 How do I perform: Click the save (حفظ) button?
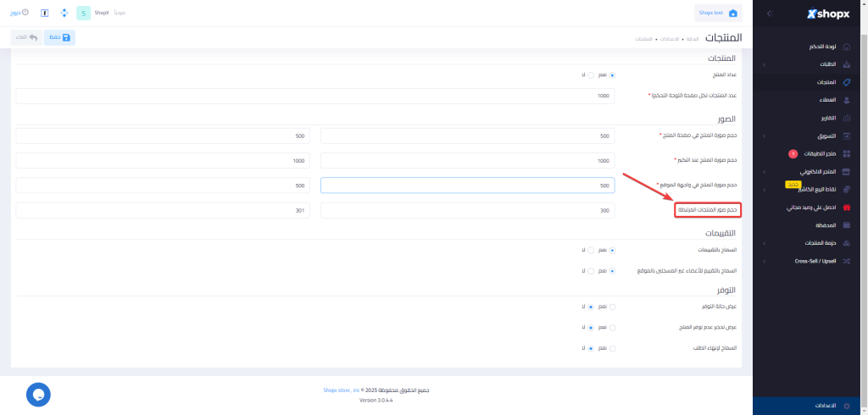tap(59, 37)
